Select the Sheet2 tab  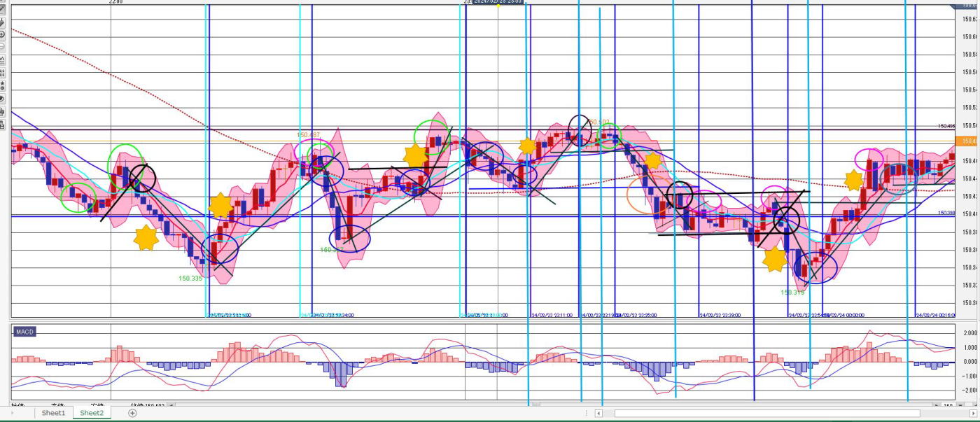pos(92,413)
